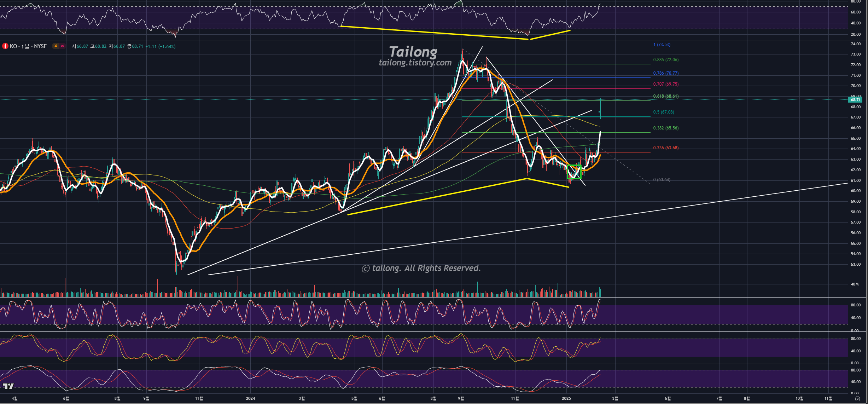Screen dimensions: 868x404
Task: Select the 0.786 (70.77) blue Fibonacci label
Action: (665, 73)
